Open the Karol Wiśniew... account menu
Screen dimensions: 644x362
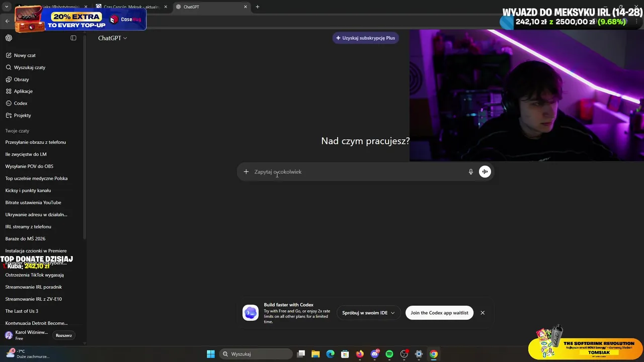[x=28, y=335]
